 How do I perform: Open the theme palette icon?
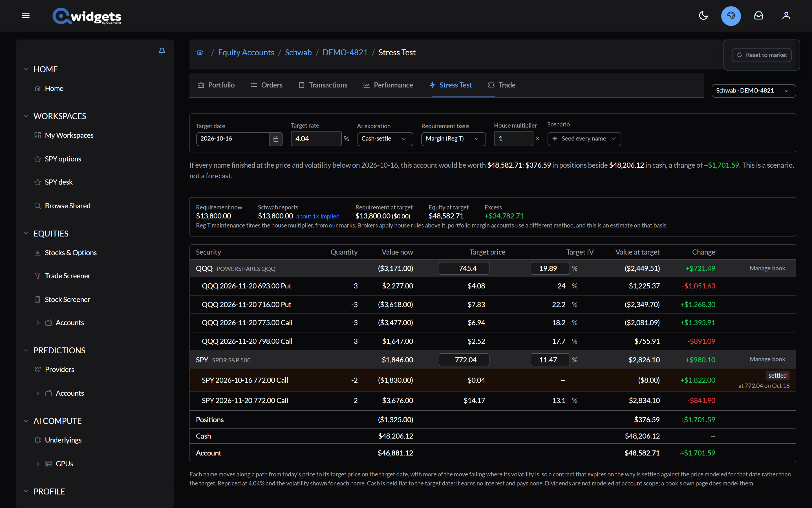[x=731, y=16]
